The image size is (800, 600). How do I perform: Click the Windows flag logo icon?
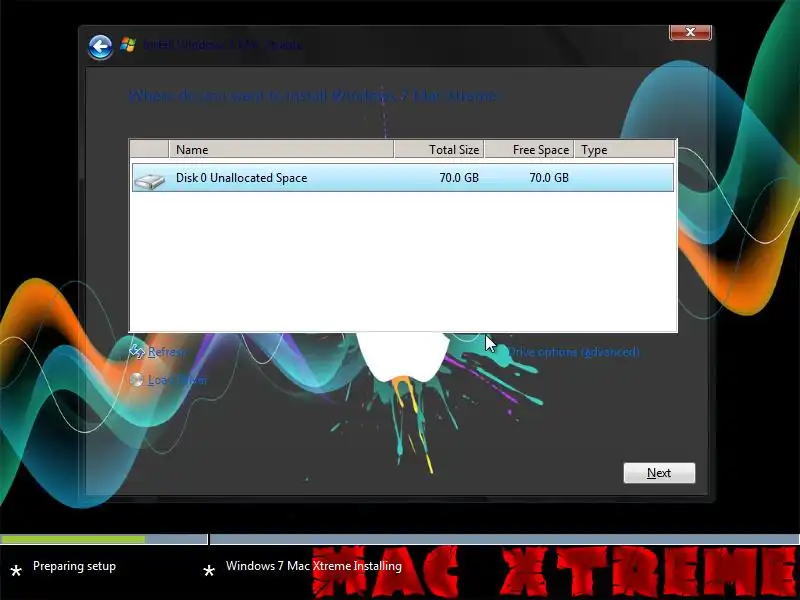pyautogui.click(x=128, y=45)
